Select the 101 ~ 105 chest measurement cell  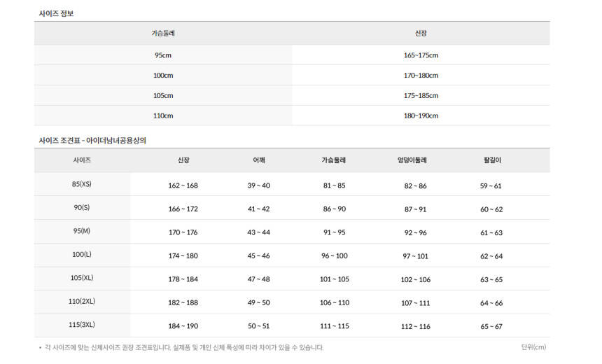coord(335,279)
